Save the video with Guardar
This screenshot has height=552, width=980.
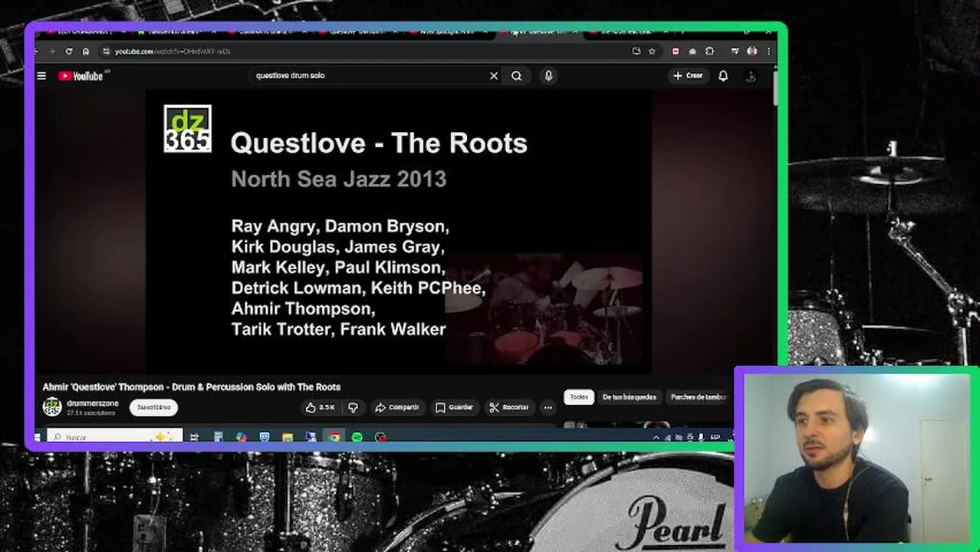(x=454, y=407)
